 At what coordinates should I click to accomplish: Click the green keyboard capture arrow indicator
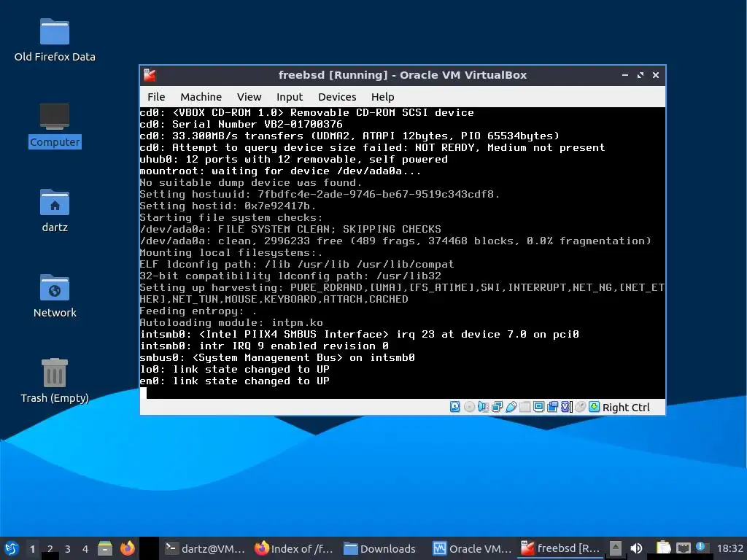(x=594, y=407)
